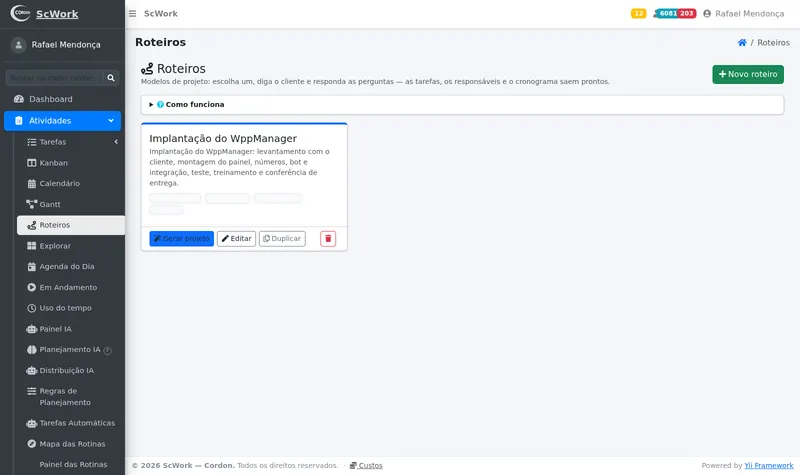Click the Painel IA robot icon
800x475 pixels.
(x=32, y=329)
